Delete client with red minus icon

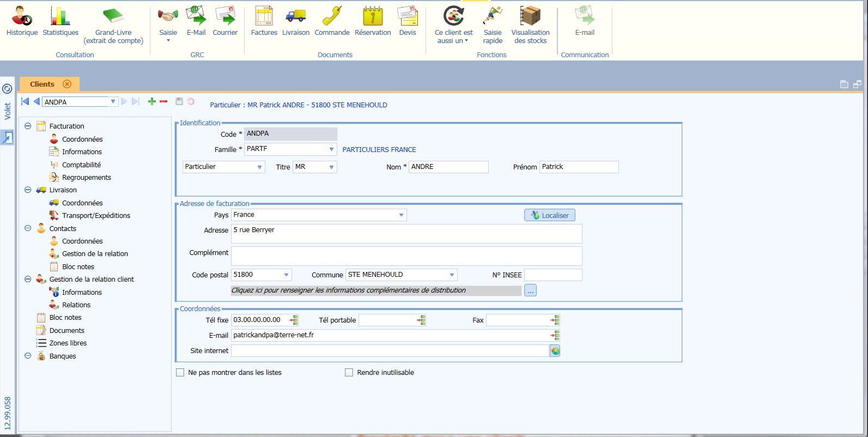[x=163, y=101]
